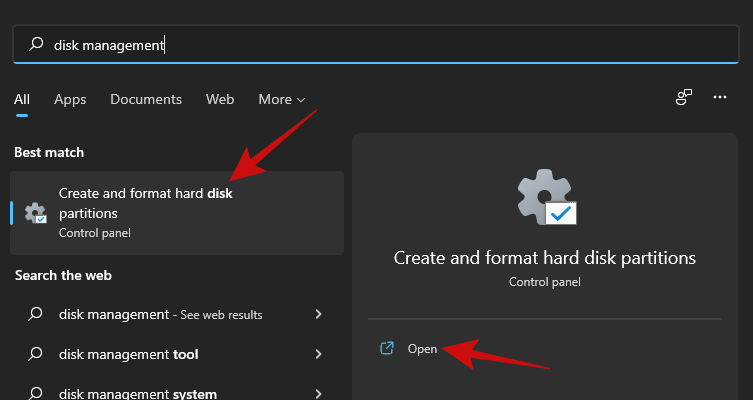Click search icon beside 'disk management tool'
The width and height of the screenshot is (753, 400).
pyautogui.click(x=36, y=354)
